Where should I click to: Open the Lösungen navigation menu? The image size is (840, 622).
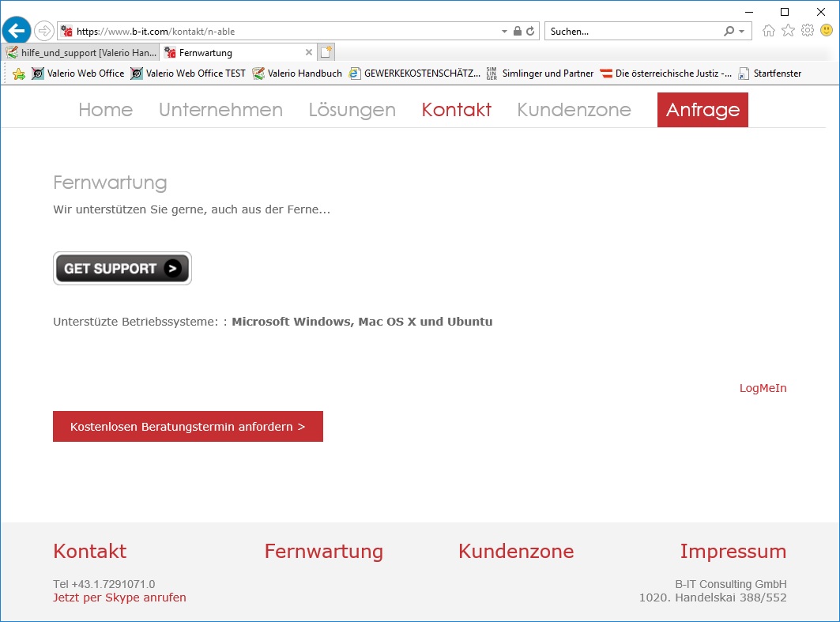click(x=352, y=110)
